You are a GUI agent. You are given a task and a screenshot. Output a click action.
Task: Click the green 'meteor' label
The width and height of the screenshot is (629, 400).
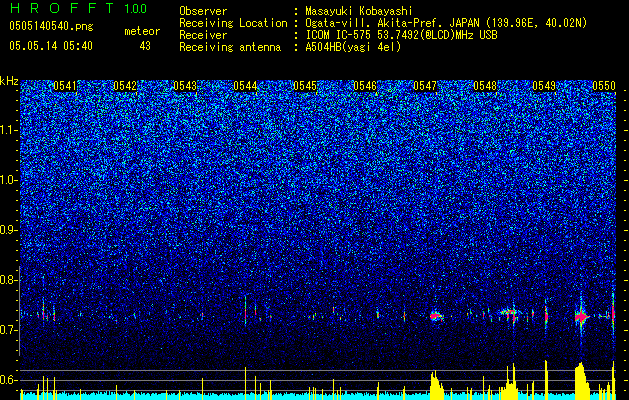pyautogui.click(x=142, y=31)
